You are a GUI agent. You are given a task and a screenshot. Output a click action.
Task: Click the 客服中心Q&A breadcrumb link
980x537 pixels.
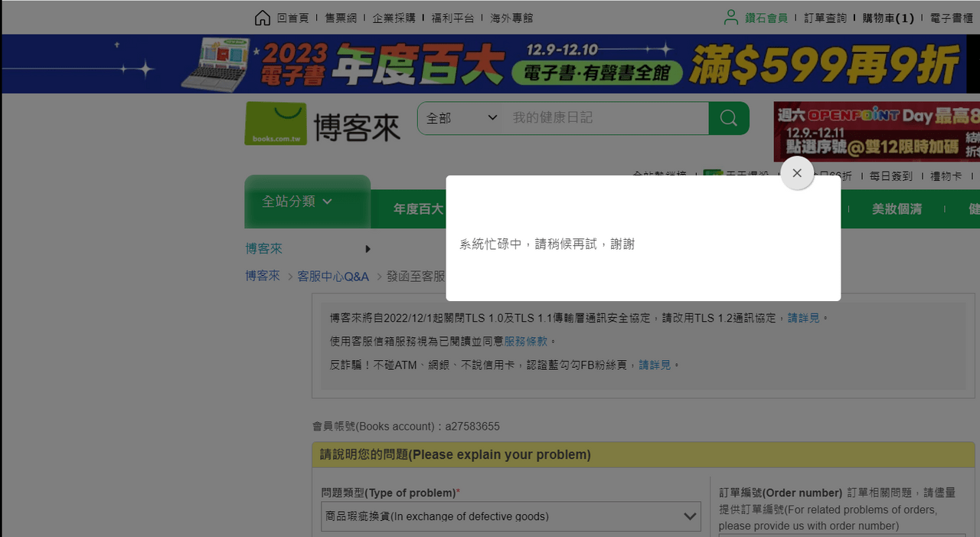tap(333, 276)
